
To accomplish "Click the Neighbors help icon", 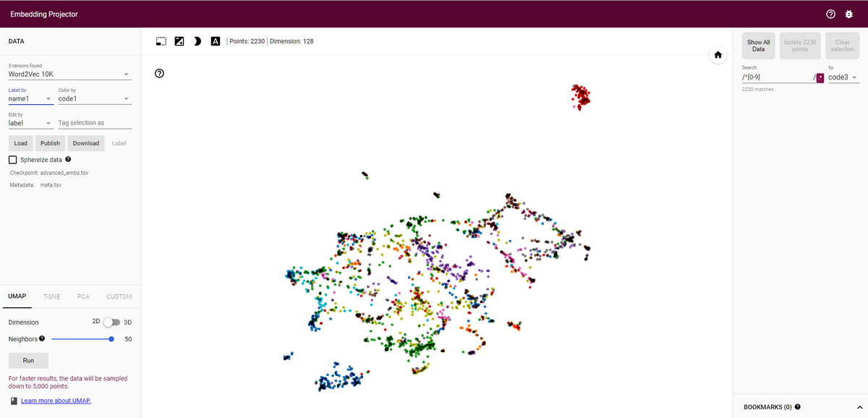I will coord(42,338).
